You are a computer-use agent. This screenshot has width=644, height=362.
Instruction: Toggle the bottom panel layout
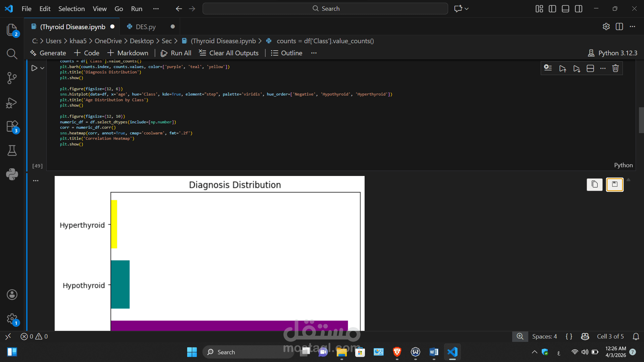(566, 9)
